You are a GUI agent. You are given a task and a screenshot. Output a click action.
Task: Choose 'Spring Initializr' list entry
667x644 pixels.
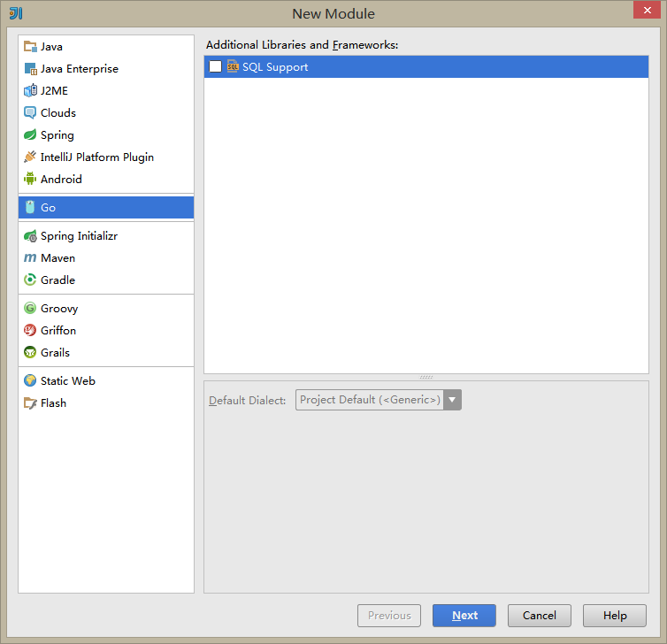coord(106,236)
